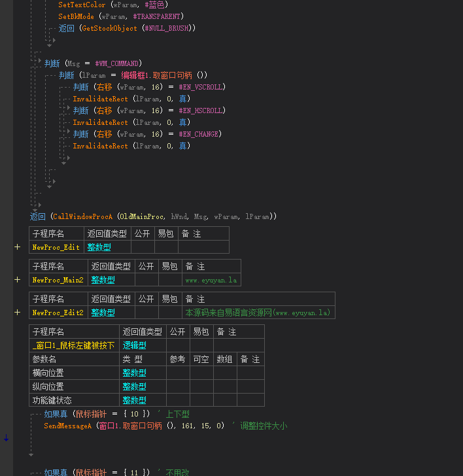Toggle 公开 cell in NewProc_Main2 row
Image resolution: width=463 pixels, height=476 pixels.
(x=146, y=280)
